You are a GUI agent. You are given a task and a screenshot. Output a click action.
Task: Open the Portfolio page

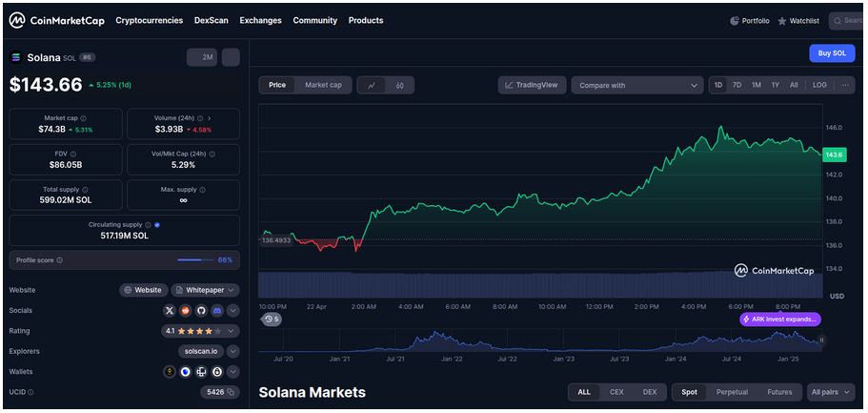pyautogui.click(x=750, y=21)
